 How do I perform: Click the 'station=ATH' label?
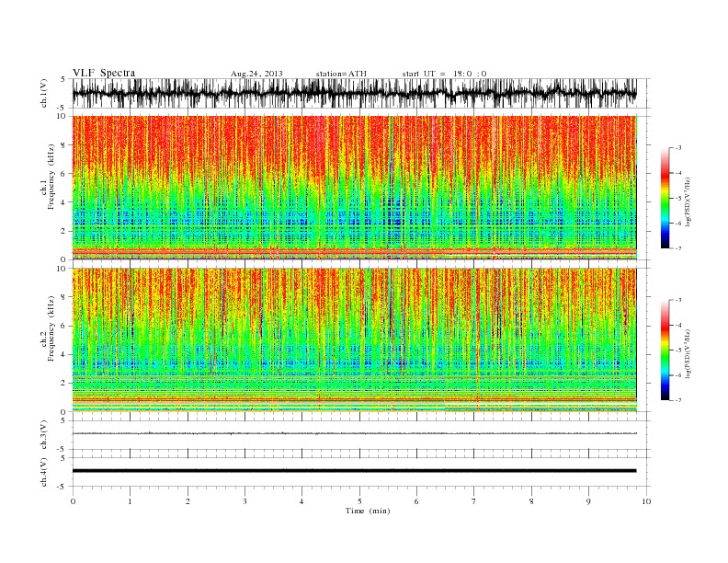341,74
